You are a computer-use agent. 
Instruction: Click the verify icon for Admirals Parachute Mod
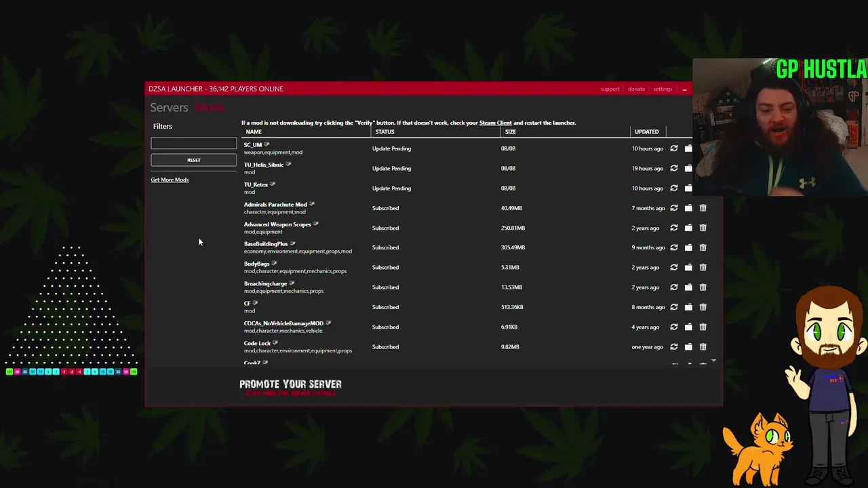[x=673, y=208]
